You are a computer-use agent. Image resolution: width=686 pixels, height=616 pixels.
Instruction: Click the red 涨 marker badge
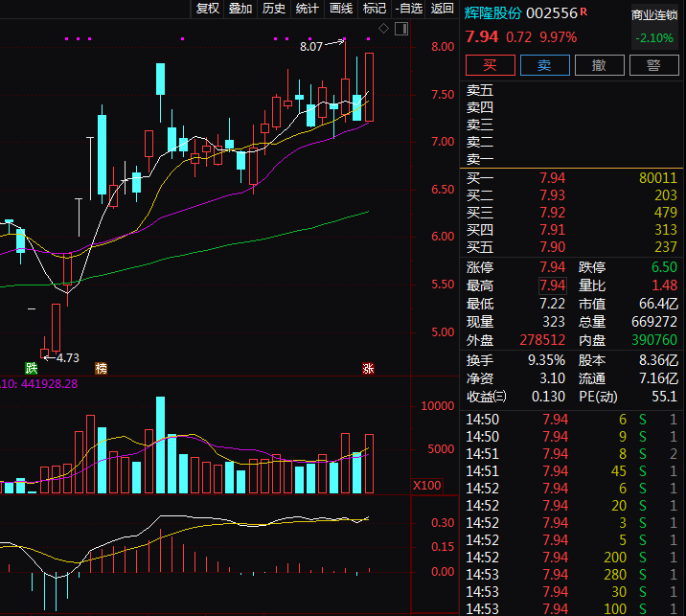pos(368,369)
